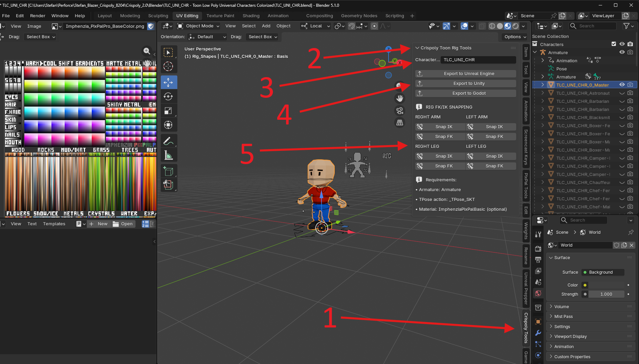Open the Orientation Default dropdown
Viewport: 639px width, 364px height.
click(x=207, y=37)
